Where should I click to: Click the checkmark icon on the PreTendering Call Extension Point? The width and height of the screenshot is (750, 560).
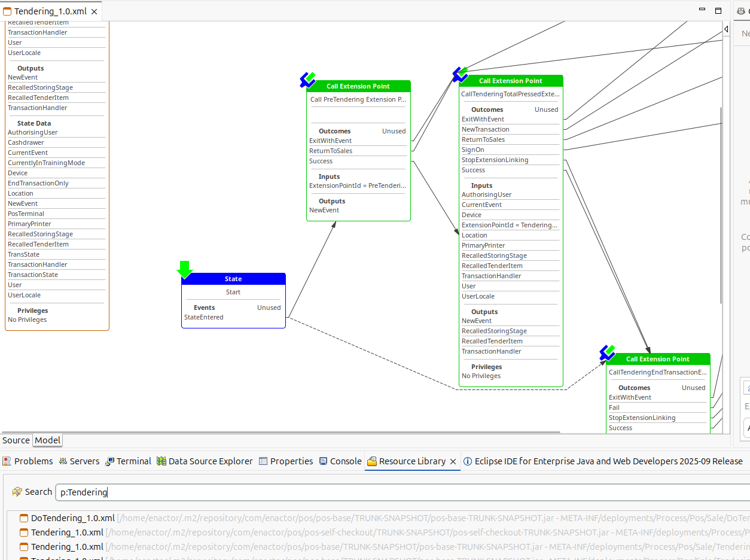tap(307, 78)
